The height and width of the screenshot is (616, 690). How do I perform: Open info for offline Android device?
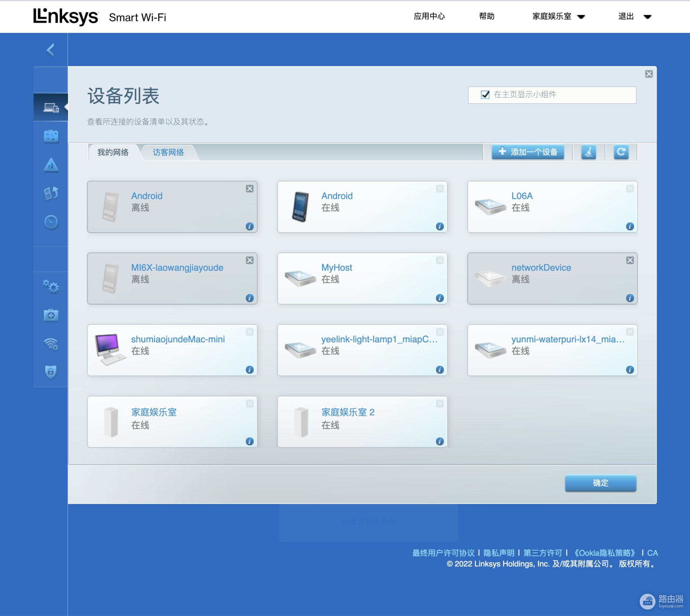(x=250, y=226)
